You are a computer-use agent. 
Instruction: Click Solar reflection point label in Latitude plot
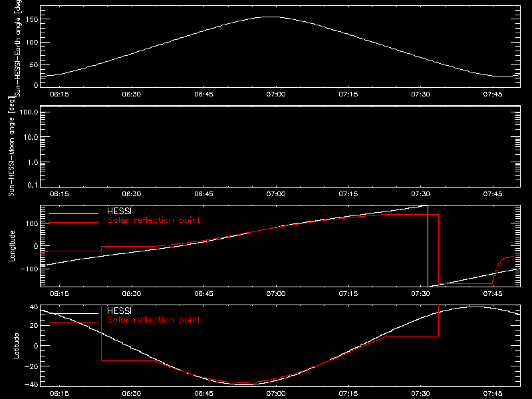154,320
